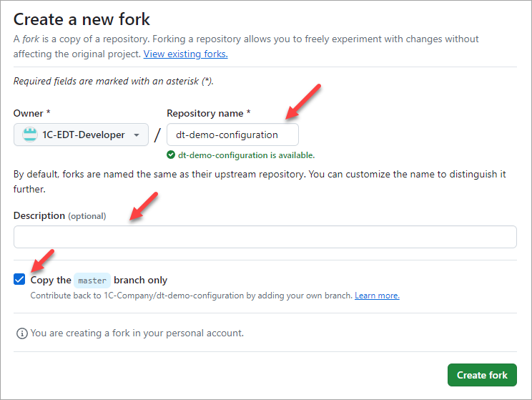
Task: Click the "Owner" field label
Action: [x=31, y=113]
